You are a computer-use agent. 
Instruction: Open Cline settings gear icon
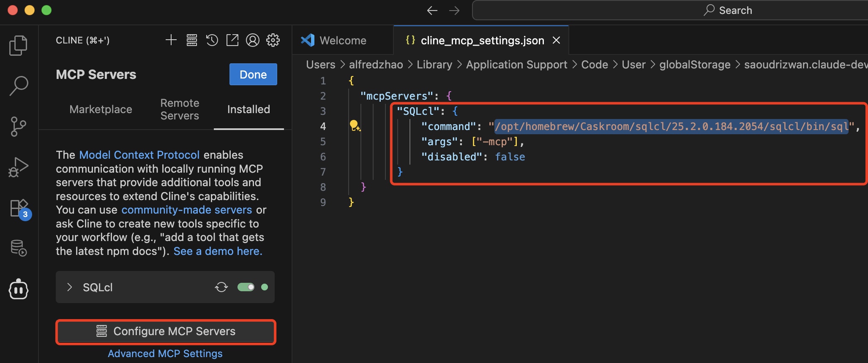tap(273, 40)
